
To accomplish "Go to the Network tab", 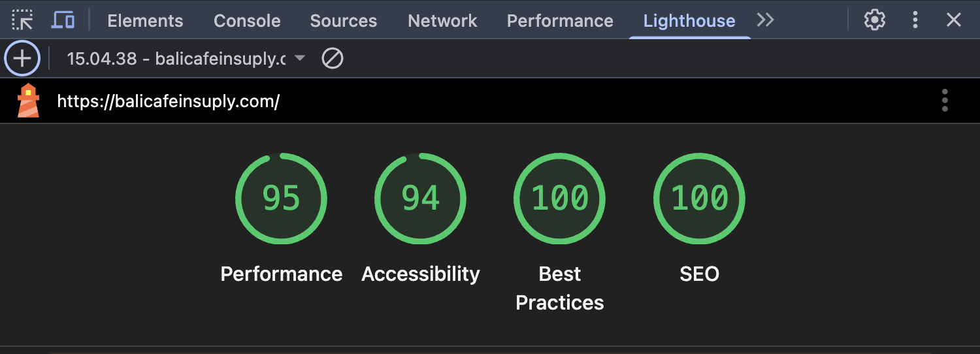I will (442, 21).
